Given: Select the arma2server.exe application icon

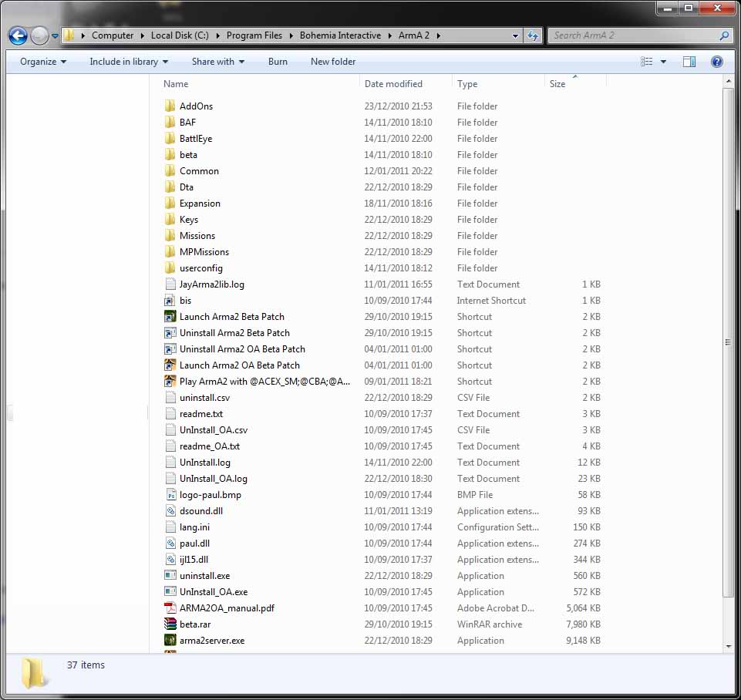Looking at the screenshot, I should (170, 641).
